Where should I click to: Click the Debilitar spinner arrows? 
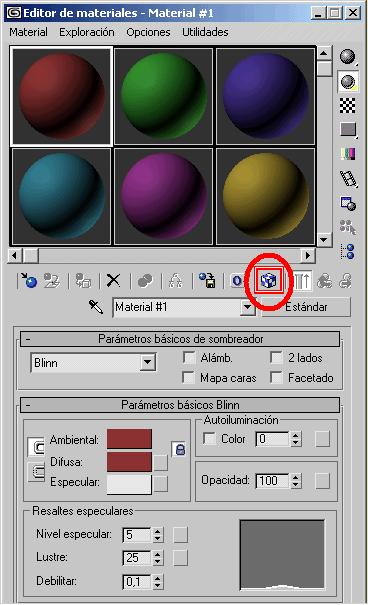(158, 581)
